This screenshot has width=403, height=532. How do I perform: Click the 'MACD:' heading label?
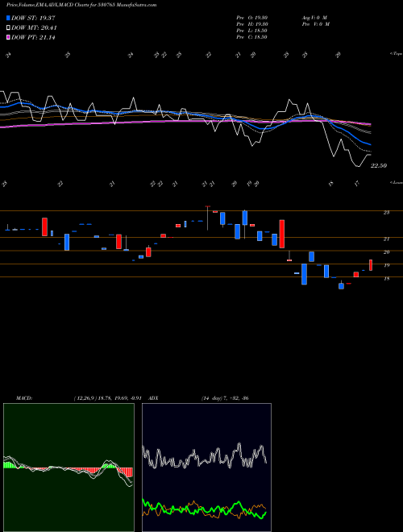(24, 398)
